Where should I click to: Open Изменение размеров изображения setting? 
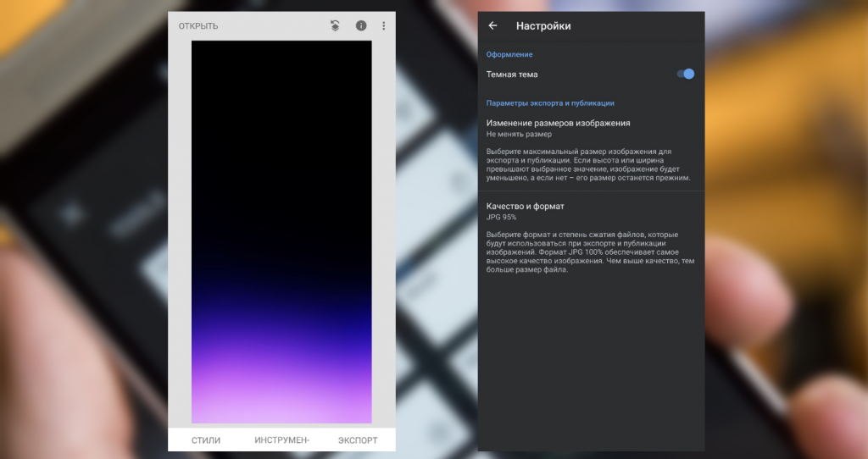(x=558, y=123)
